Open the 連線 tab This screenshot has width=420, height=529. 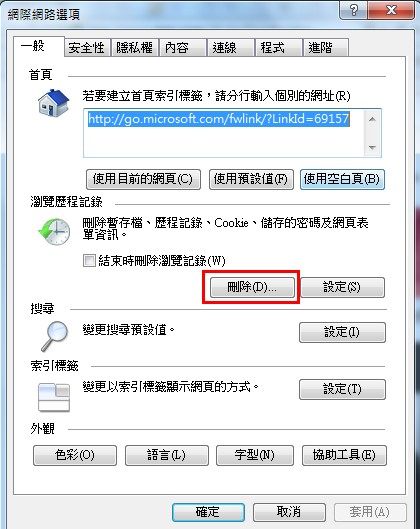pos(231,48)
